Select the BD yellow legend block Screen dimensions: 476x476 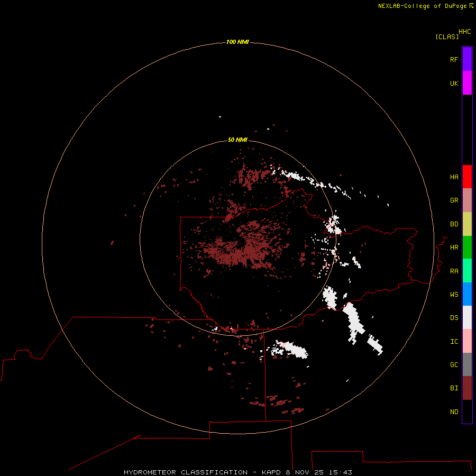coord(467,224)
